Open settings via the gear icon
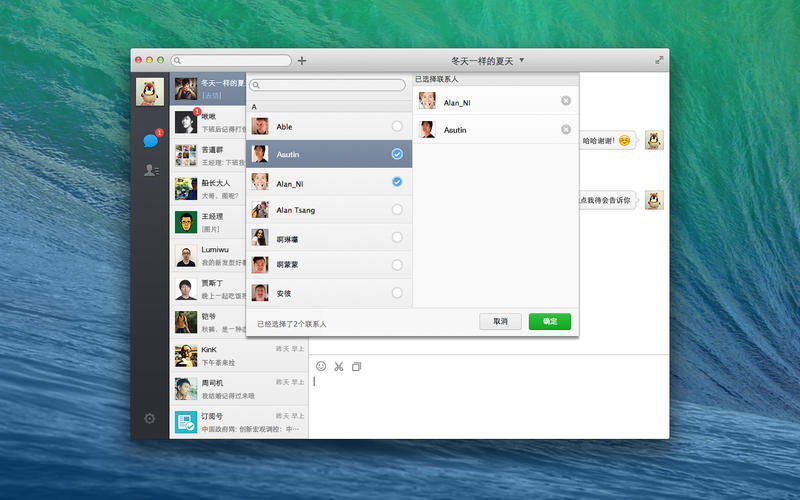This screenshot has width=800, height=500. tap(149, 418)
